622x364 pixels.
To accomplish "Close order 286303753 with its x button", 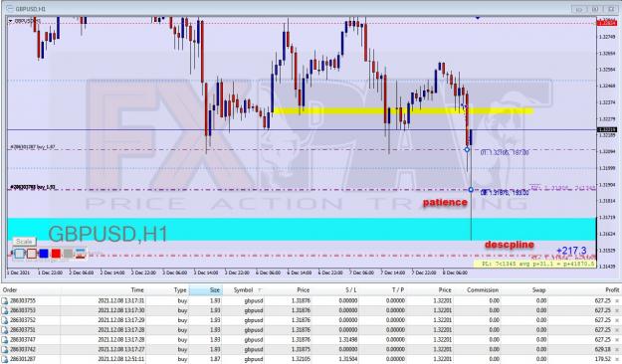I will pos(617,311).
